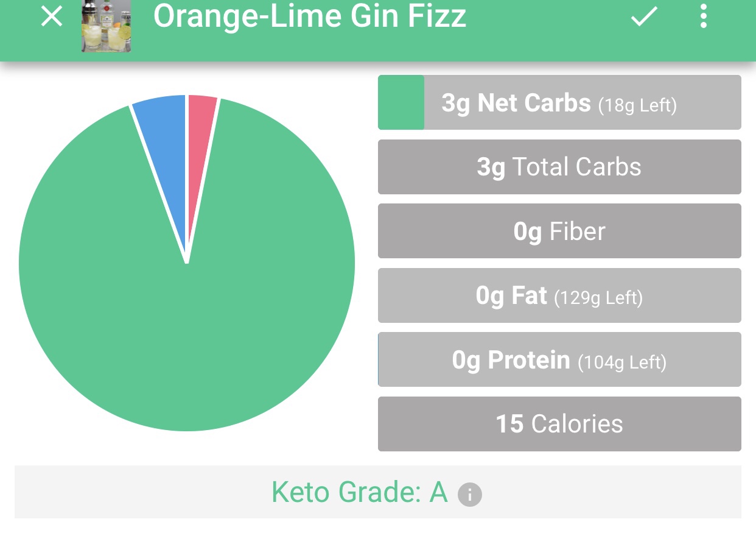The height and width of the screenshot is (533, 756).
Task: Tap the 0g Protein bar
Action: pos(559,359)
